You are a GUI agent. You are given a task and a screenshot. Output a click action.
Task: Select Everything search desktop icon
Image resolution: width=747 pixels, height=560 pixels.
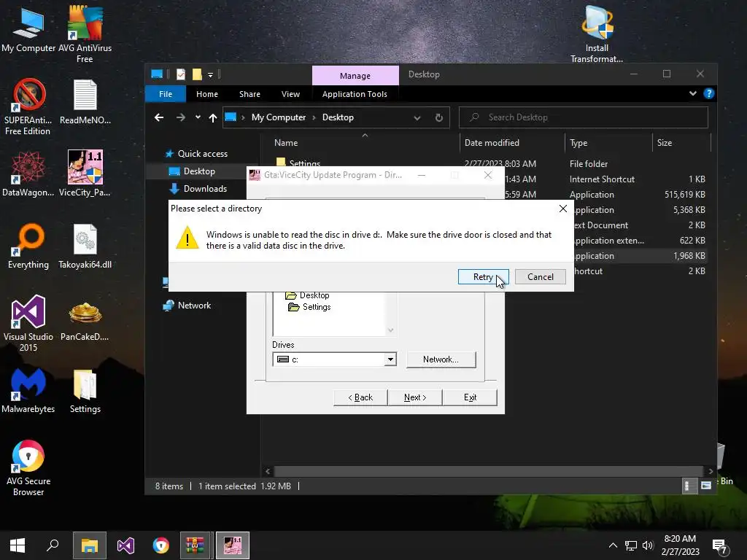[28, 246]
